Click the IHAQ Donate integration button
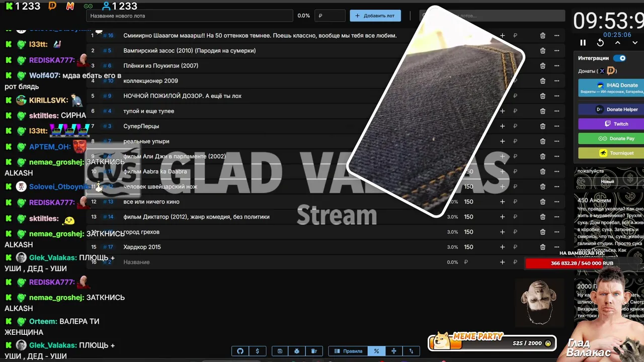The height and width of the screenshot is (362, 644). (611, 88)
